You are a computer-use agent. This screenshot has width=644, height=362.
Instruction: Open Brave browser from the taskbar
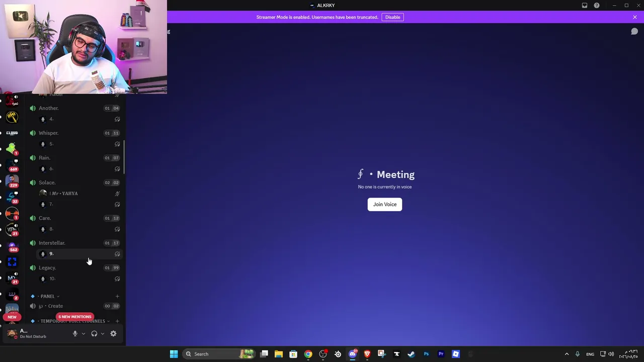[x=367, y=354]
